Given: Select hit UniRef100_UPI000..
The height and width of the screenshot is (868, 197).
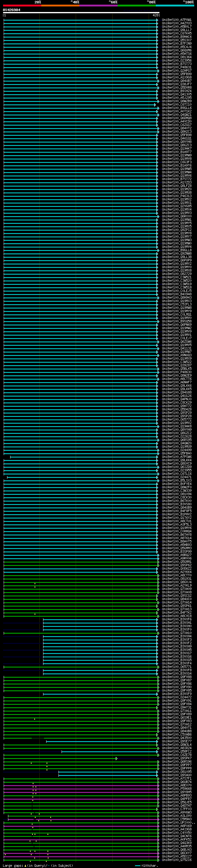Looking at the screenshot, I should point(178,822).
